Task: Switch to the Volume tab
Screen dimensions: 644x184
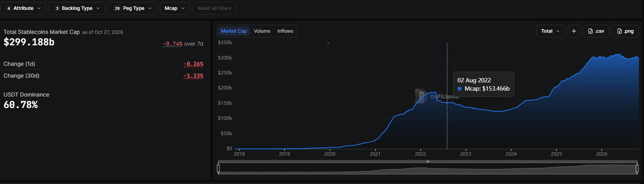Action: coord(262,31)
